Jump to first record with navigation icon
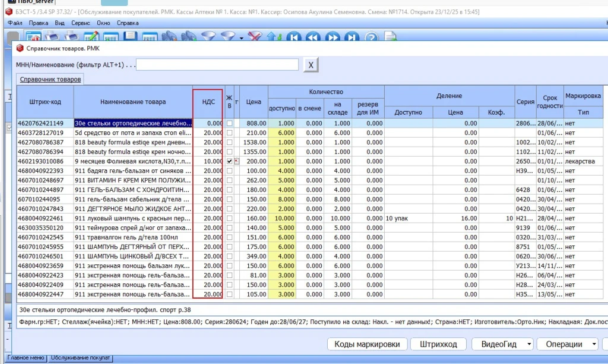 [293, 37]
